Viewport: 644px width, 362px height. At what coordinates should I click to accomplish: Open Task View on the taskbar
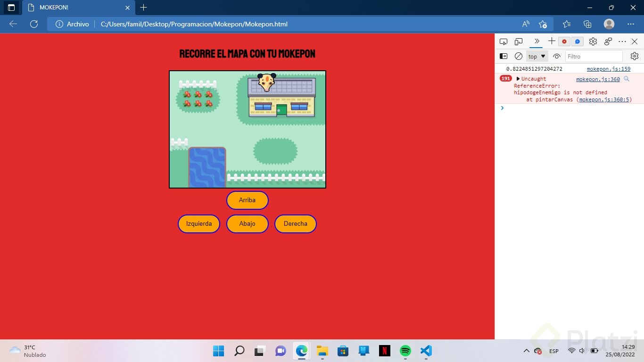[x=260, y=351]
